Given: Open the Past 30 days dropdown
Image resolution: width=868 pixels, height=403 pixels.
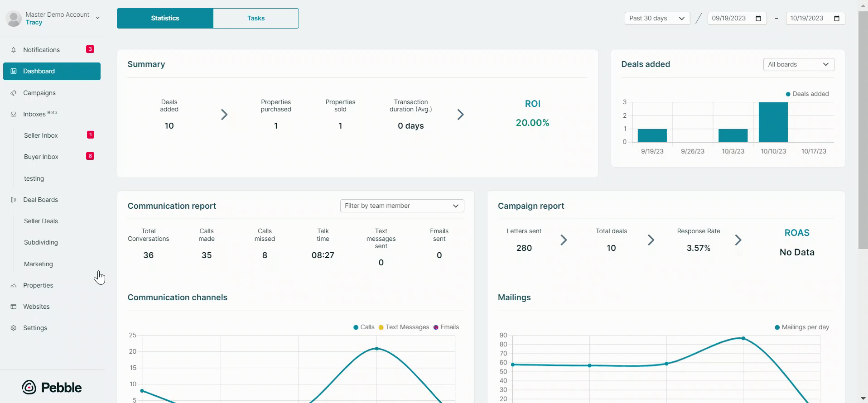Looking at the screenshot, I should (657, 19).
